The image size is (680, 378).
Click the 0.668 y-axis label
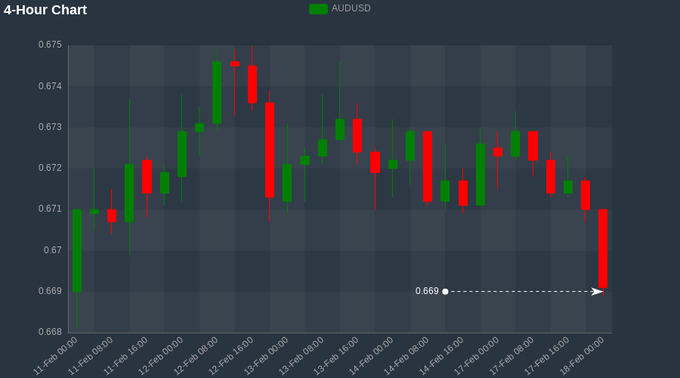click(x=50, y=332)
